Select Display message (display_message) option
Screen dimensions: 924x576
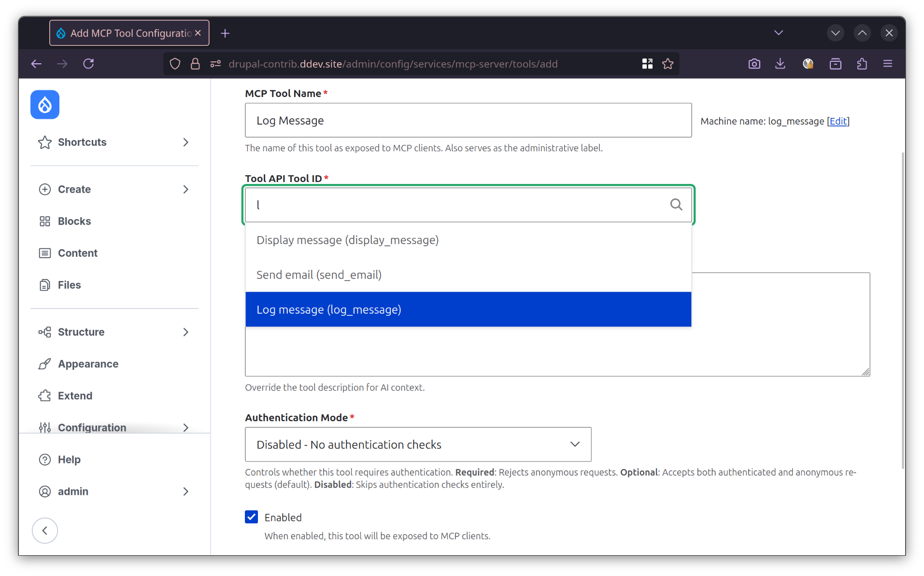(469, 240)
